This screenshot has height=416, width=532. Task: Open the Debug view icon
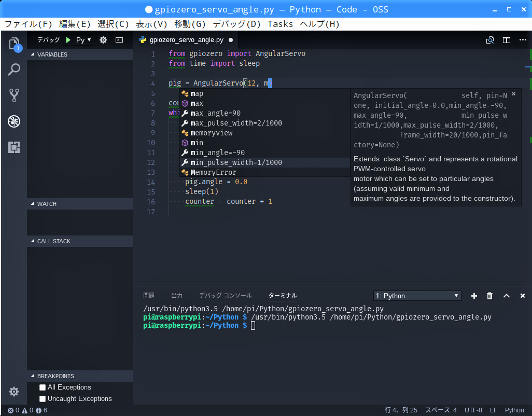(14, 121)
